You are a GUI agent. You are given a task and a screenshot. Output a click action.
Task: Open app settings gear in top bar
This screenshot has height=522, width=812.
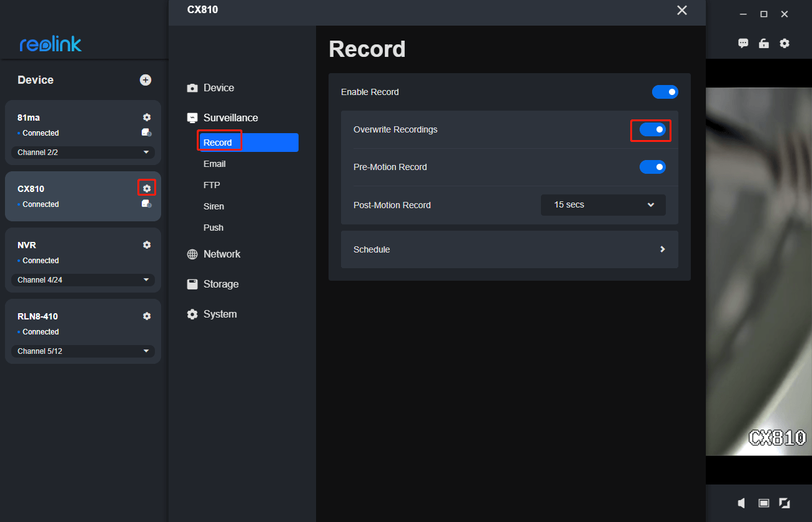pos(785,43)
